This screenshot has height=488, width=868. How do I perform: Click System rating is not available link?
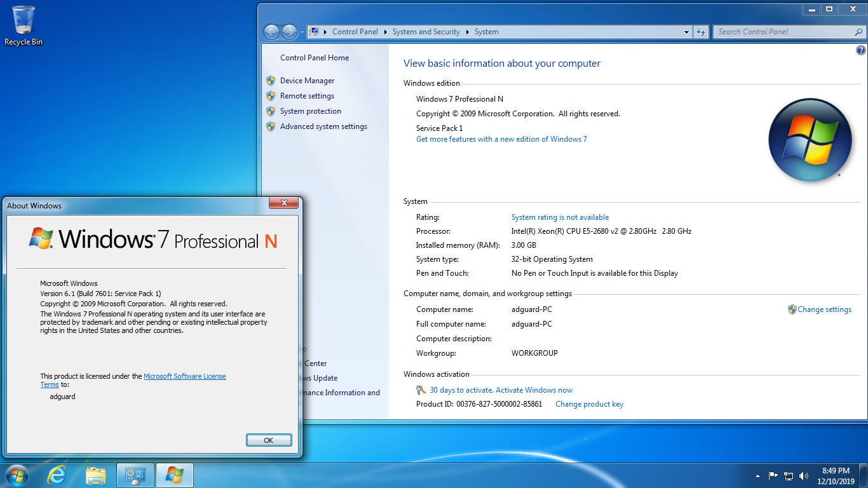(x=560, y=217)
